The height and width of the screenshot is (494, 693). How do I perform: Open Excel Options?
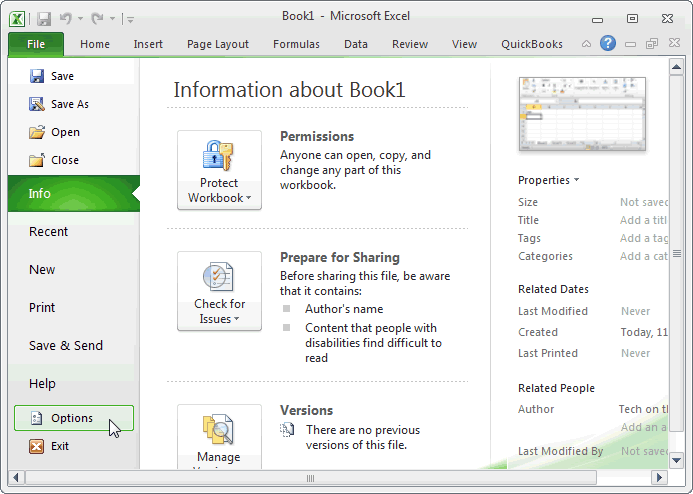click(74, 418)
